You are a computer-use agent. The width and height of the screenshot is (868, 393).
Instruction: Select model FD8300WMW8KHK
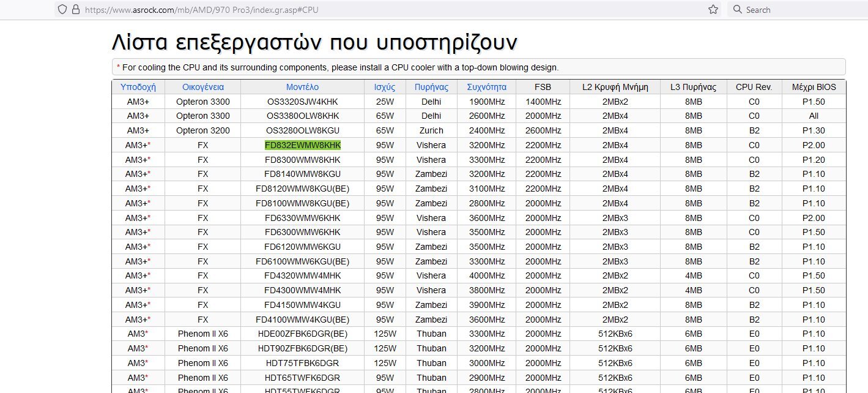pos(303,160)
